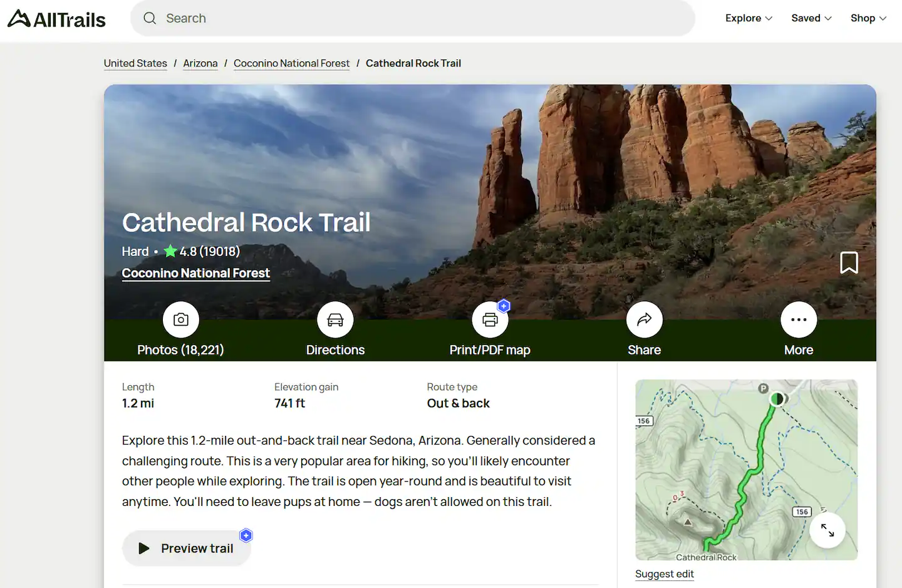Viewport: 902px width, 588px height.
Task: Click the green star rating 4.8 (19018)
Action: coord(202,251)
